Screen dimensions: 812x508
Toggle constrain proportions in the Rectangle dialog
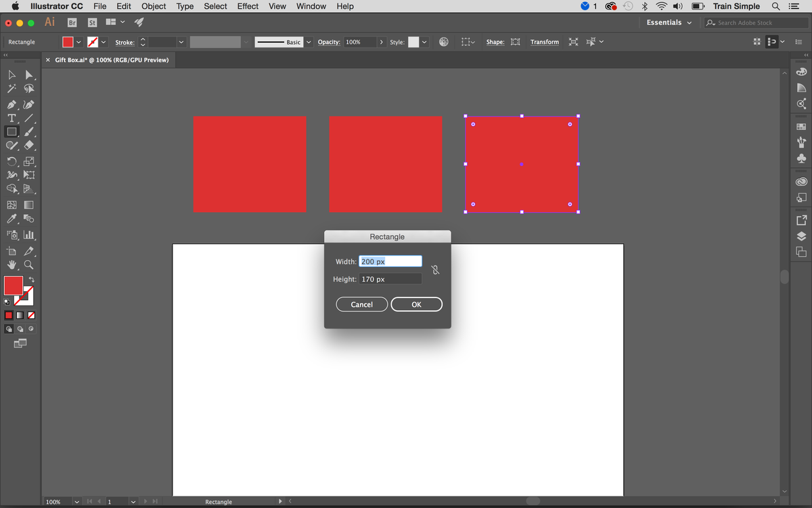tap(435, 269)
